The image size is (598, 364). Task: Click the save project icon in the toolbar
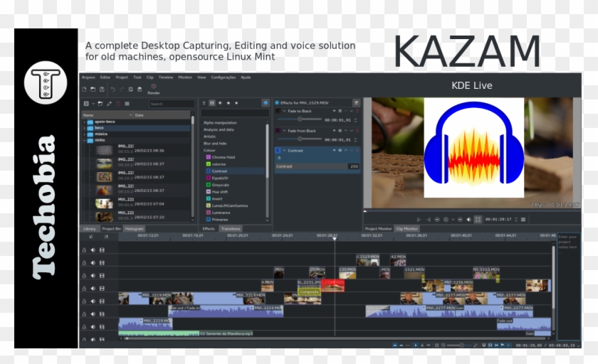point(102,89)
